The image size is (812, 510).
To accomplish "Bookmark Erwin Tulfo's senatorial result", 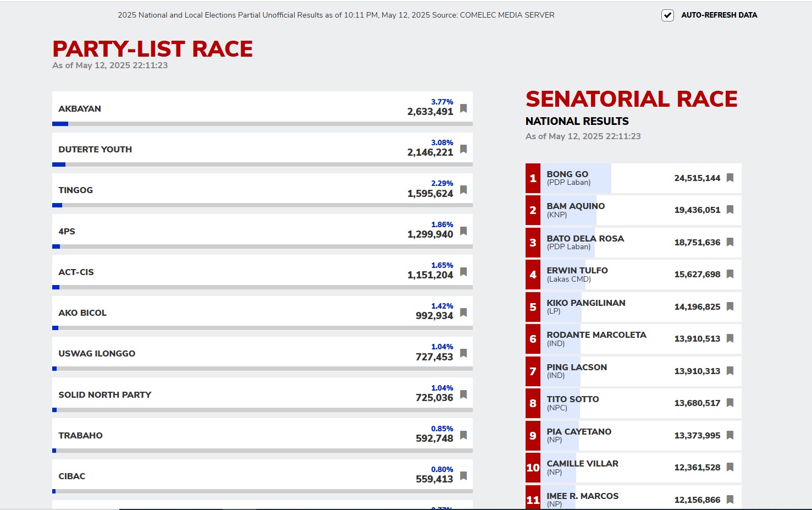I will (x=730, y=274).
